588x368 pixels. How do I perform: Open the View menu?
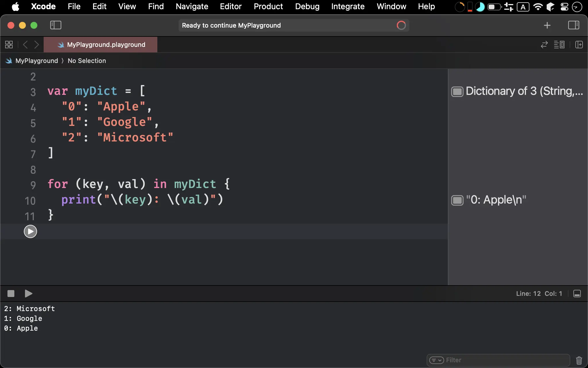point(127,6)
